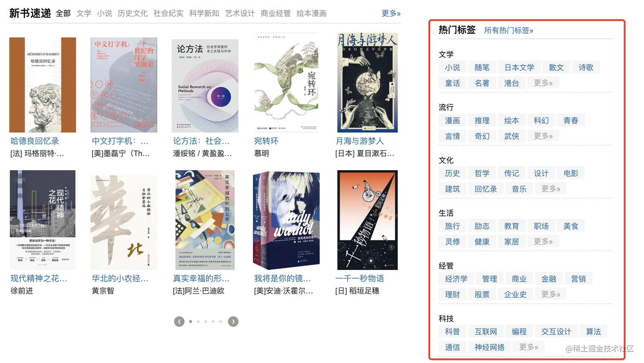This screenshot has width=644, height=363.
Task: Select the 日本文学 tag
Action: coord(519,67)
